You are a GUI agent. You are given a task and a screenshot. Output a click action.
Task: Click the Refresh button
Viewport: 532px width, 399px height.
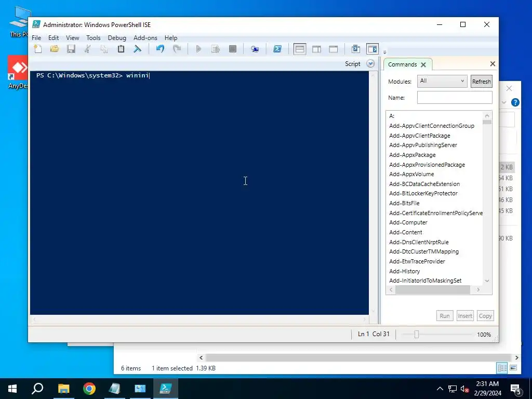pyautogui.click(x=481, y=82)
